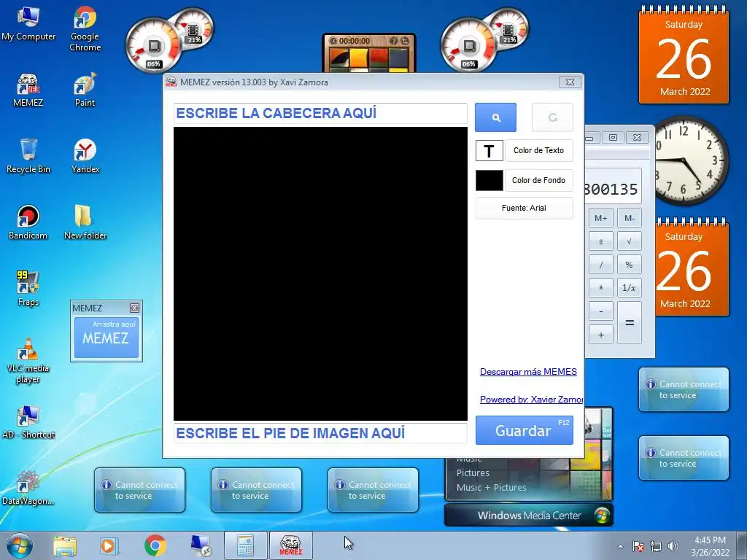Image resolution: width=747 pixels, height=560 pixels.
Task: Click the Descargar más MEMES link
Action: click(528, 372)
